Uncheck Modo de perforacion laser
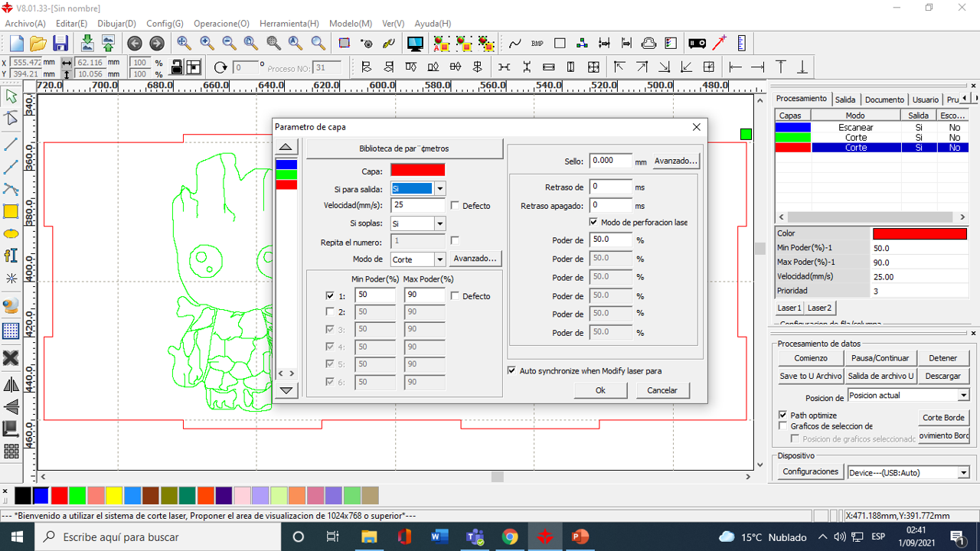Screen dimensions: 980x551 593,222
